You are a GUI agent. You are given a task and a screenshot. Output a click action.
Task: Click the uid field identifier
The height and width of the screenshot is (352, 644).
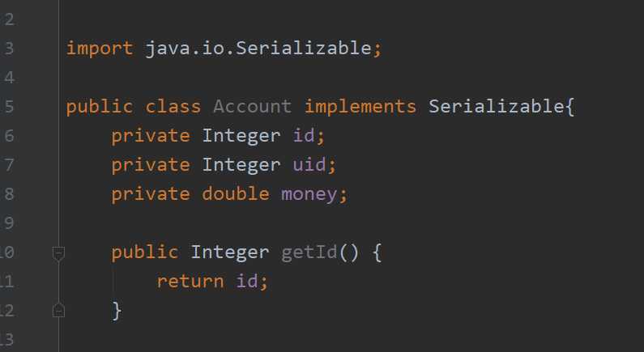coord(309,164)
